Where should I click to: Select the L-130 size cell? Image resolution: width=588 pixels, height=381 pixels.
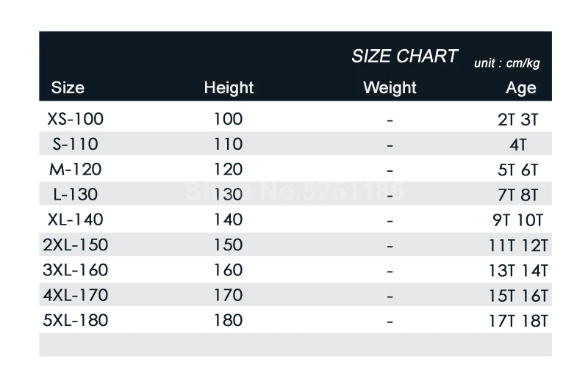[x=75, y=195]
